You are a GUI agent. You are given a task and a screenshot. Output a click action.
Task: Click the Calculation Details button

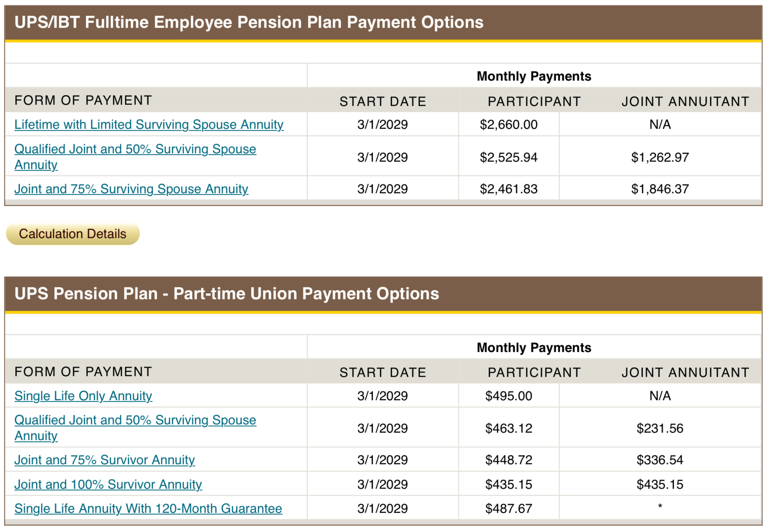(73, 234)
